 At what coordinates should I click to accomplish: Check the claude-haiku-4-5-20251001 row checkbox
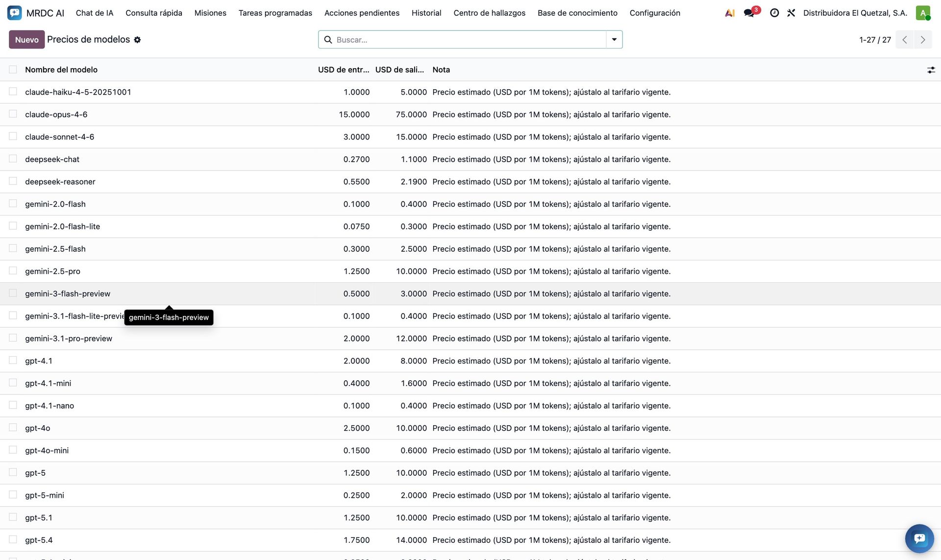pos(13,92)
